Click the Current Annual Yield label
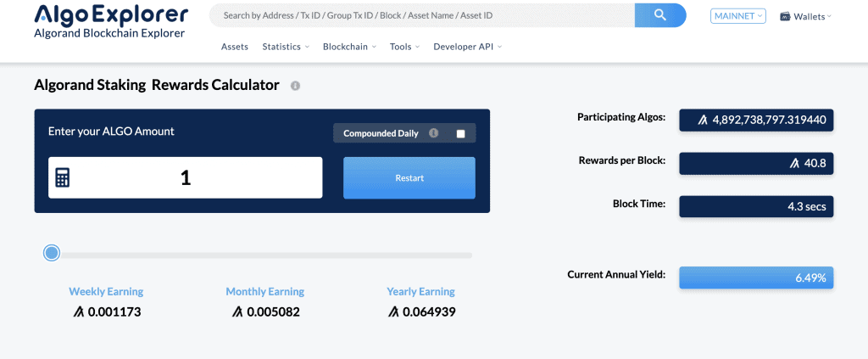868x359 pixels. (x=616, y=274)
